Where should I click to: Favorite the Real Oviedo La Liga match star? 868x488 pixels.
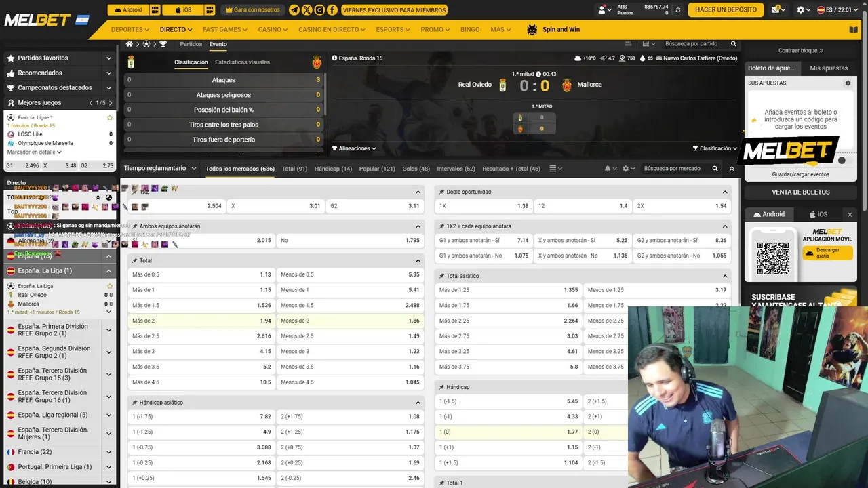point(110,286)
